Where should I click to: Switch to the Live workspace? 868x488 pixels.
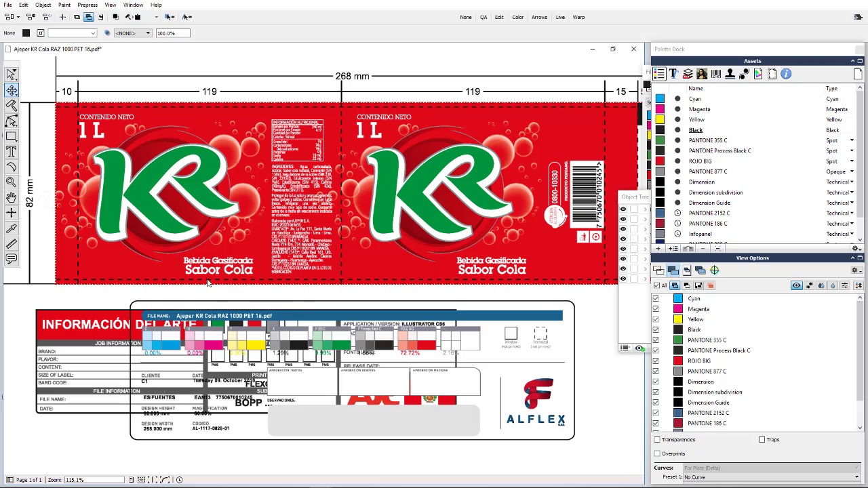coord(560,17)
